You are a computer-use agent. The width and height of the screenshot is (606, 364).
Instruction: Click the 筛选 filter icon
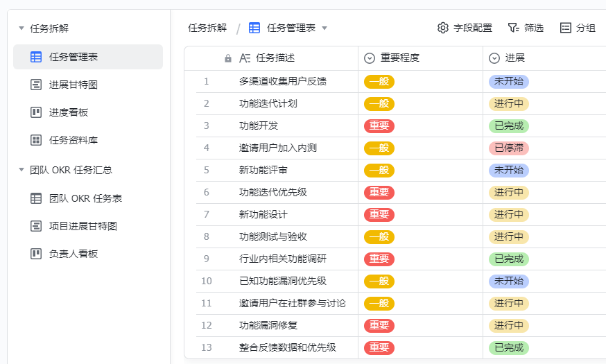[513, 28]
